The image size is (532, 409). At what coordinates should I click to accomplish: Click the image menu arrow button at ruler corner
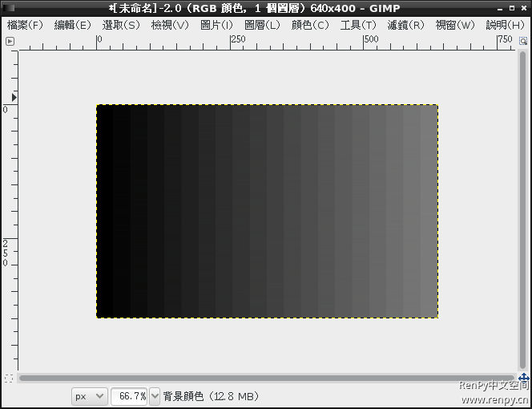[x=10, y=42]
